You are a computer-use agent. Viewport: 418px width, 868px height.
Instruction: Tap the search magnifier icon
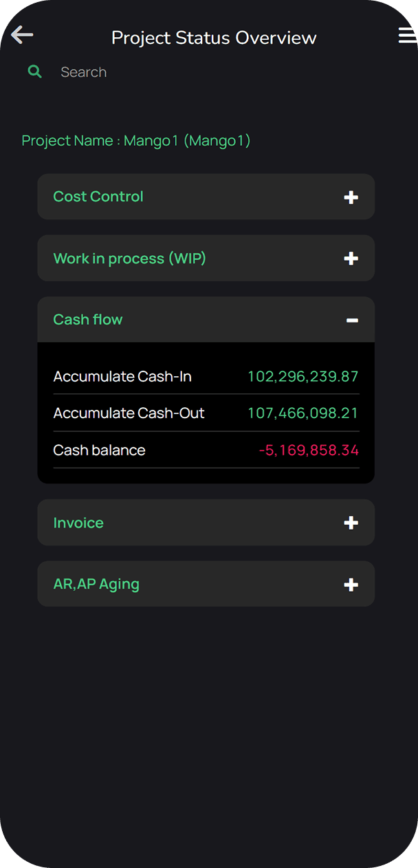(x=34, y=72)
